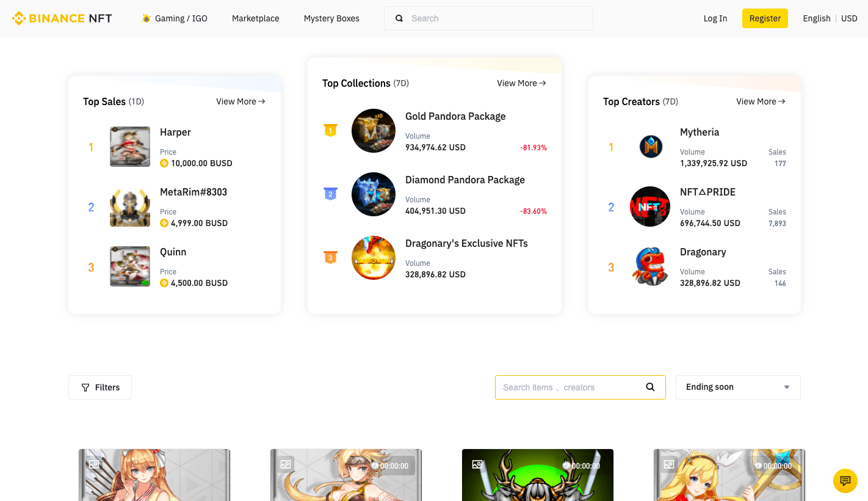Open the Mystery Boxes page
The image size is (868, 501).
click(x=331, y=18)
